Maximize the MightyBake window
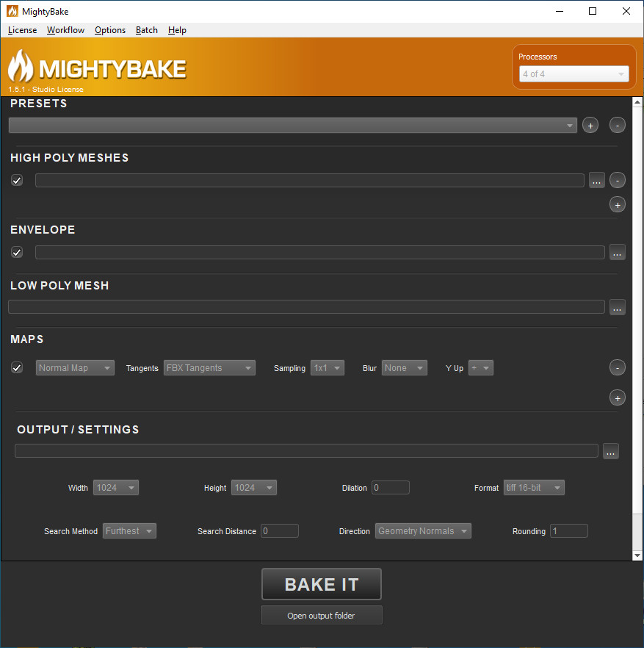This screenshot has height=648, width=644. pos(593,11)
